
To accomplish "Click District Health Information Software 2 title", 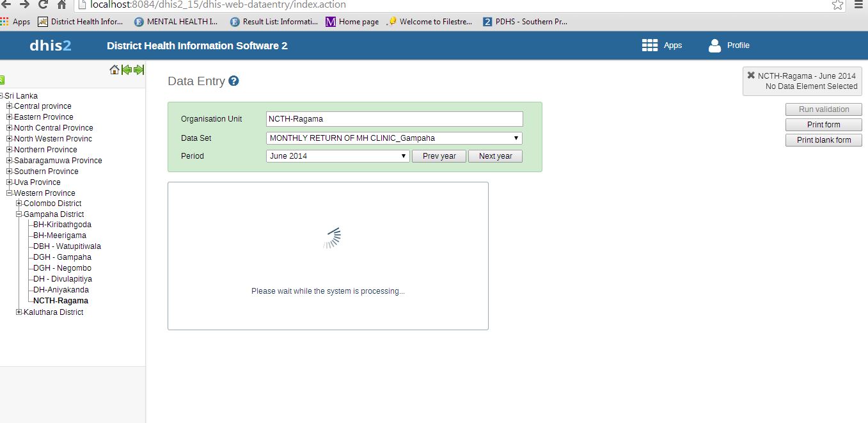I will pyautogui.click(x=197, y=45).
